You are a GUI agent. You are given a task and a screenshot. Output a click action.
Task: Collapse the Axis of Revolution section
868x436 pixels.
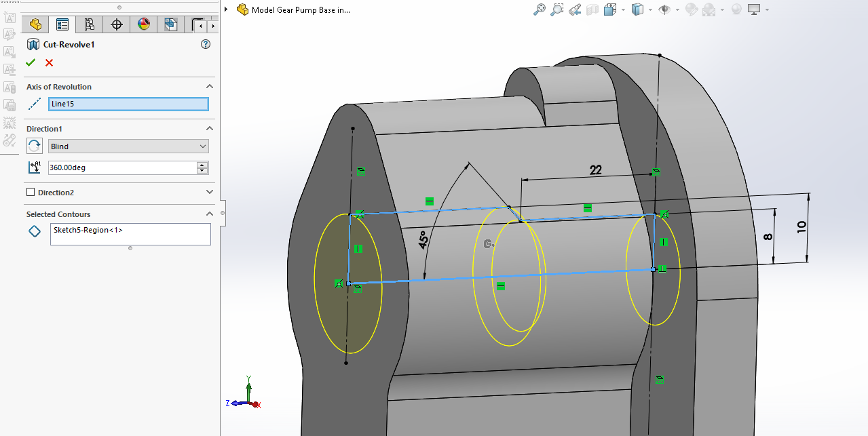pos(210,87)
